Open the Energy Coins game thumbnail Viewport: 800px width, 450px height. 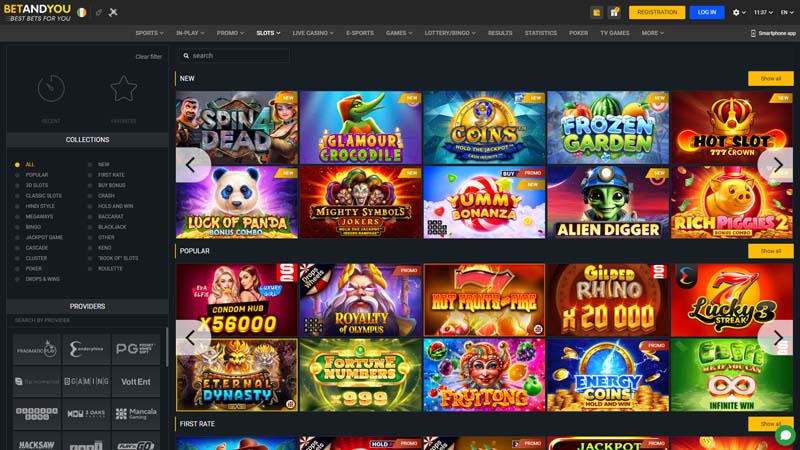608,375
